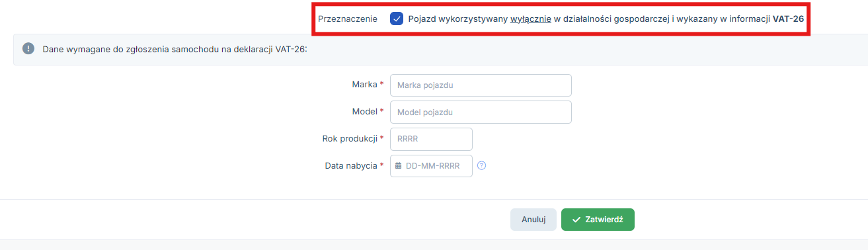This screenshot has height=250, width=868.
Task: Cancel the form with Anuluj
Action: (533, 220)
